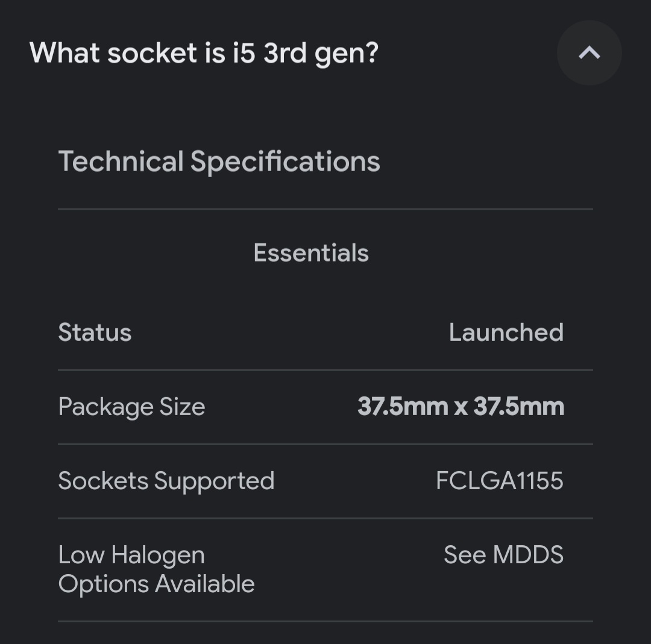Click the question "What socket is i5 3rd gen?"

204,53
